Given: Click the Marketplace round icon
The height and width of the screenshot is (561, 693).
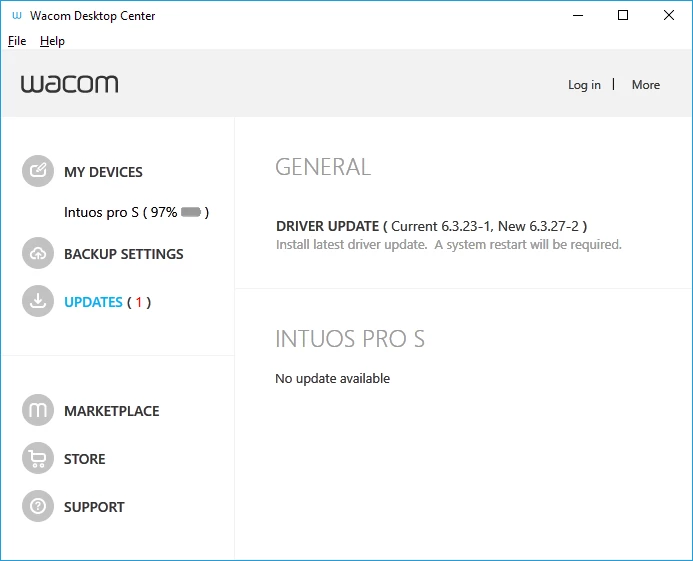Looking at the screenshot, I should point(38,410).
